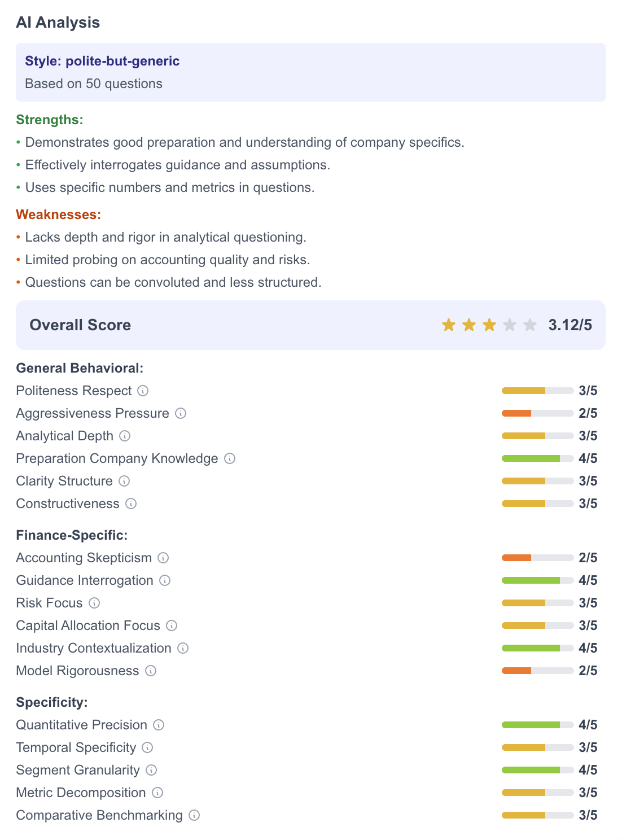Click info icon beside Aggressiveness Pressure
The height and width of the screenshot is (840, 622).
pyautogui.click(x=181, y=413)
